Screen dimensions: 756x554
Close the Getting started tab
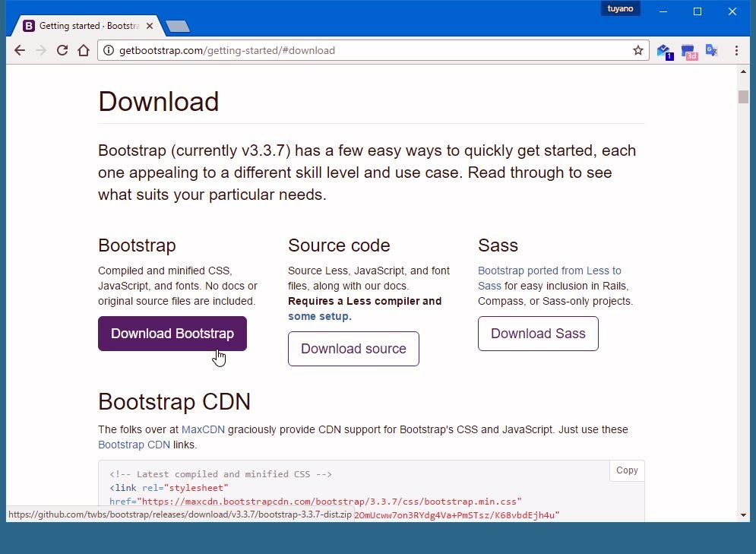pos(150,26)
